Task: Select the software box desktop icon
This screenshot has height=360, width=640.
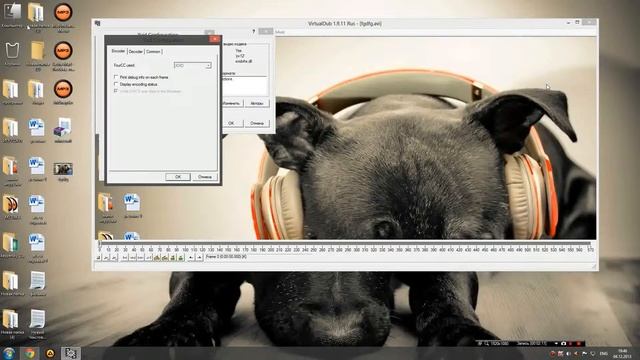Action: pyautogui.click(x=62, y=130)
